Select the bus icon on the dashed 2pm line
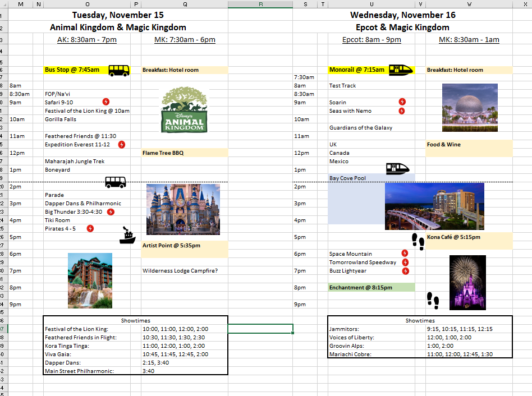 click(x=116, y=182)
